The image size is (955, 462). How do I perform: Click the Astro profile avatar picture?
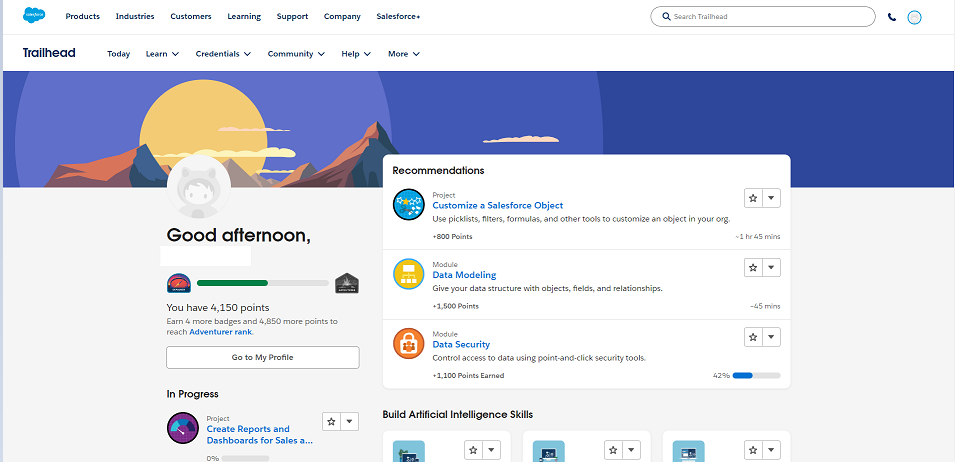[199, 186]
